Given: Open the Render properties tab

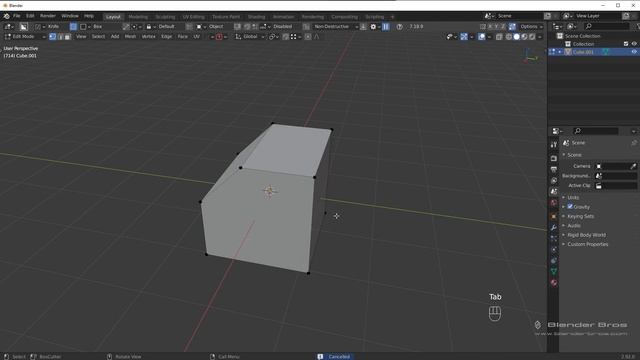Looking at the screenshot, I should [553, 158].
